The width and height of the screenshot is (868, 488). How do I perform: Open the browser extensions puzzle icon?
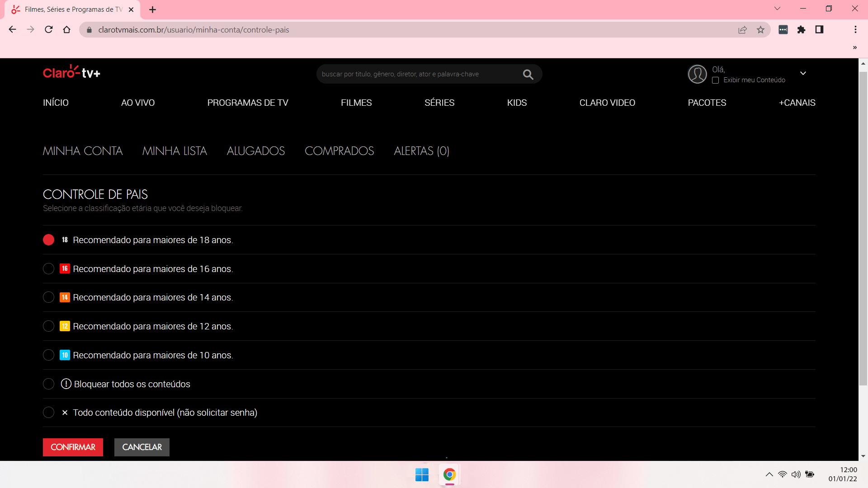pyautogui.click(x=801, y=30)
